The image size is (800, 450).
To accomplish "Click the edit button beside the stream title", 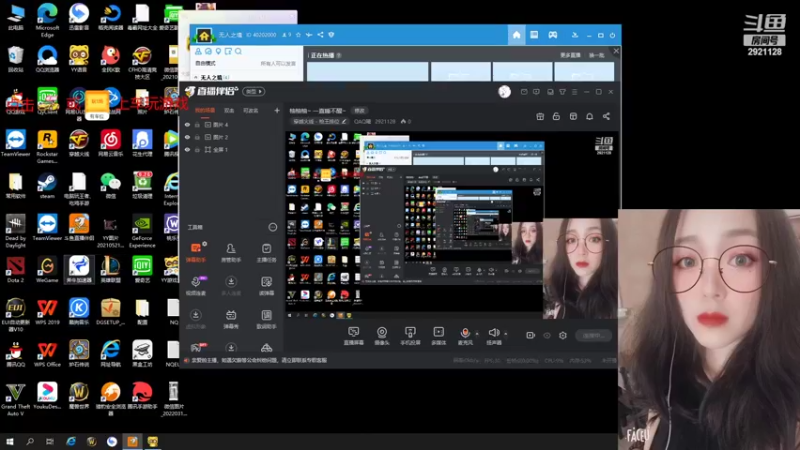I will (x=360, y=111).
